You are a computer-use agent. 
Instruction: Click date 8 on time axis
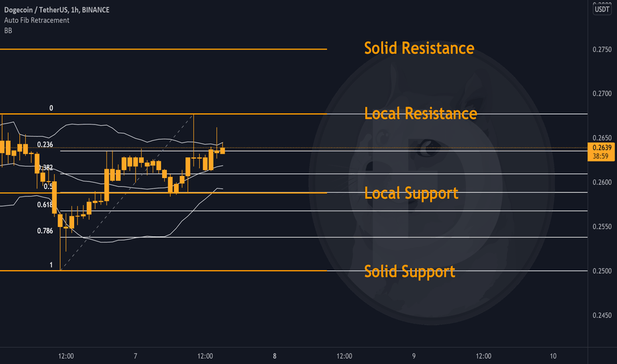click(x=275, y=356)
